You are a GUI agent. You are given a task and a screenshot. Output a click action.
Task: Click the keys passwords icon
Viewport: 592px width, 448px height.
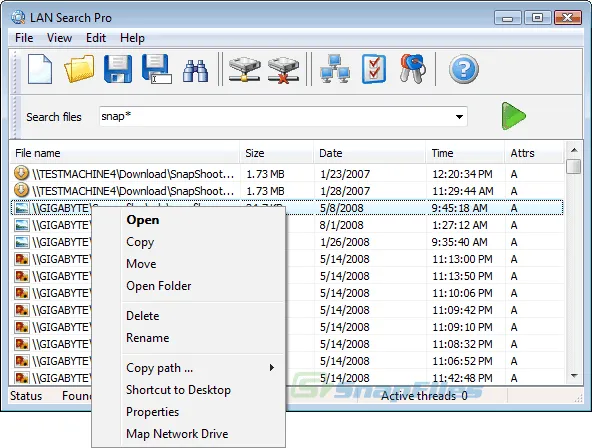tap(413, 69)
